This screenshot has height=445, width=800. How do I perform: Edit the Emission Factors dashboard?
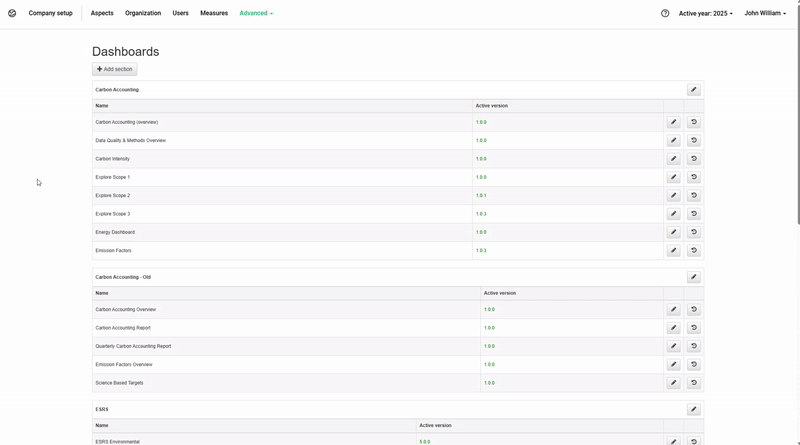pyautogui.click(x=673, y=251)
